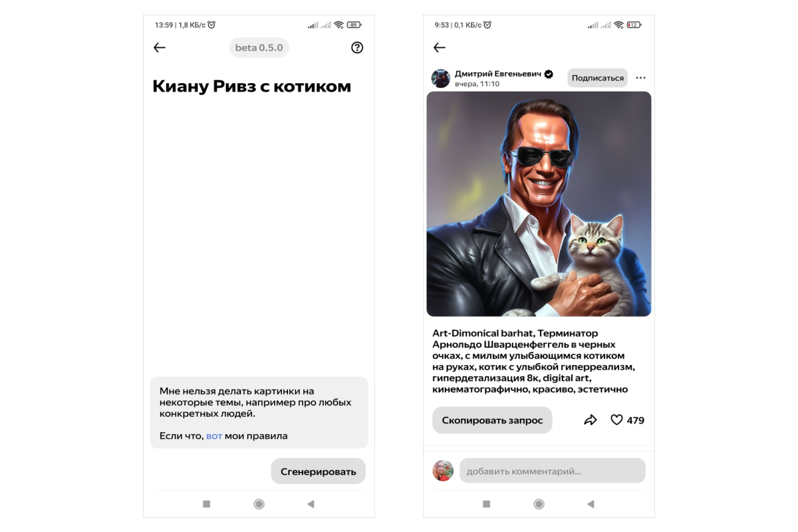Tap recent apps square on left phone
Viewport: 798px width, 532px height.
pos(207,504)
